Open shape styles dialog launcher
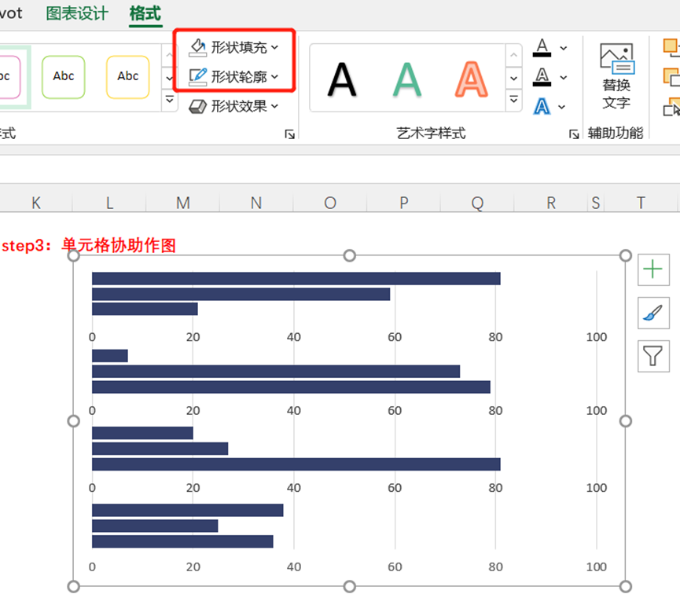680x616 pixels. pyautogui.click(x=289, y=134)
